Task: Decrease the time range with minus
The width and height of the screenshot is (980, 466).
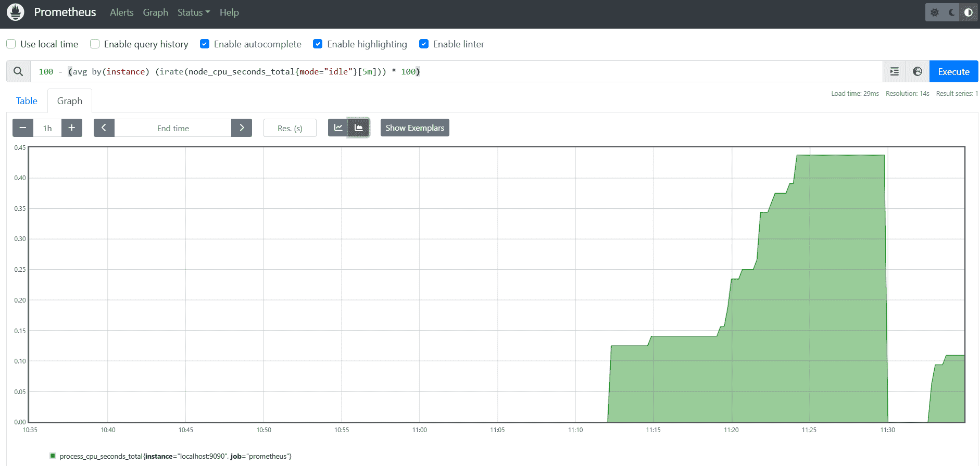Action: pyautogui.click(x=23, y=128)
